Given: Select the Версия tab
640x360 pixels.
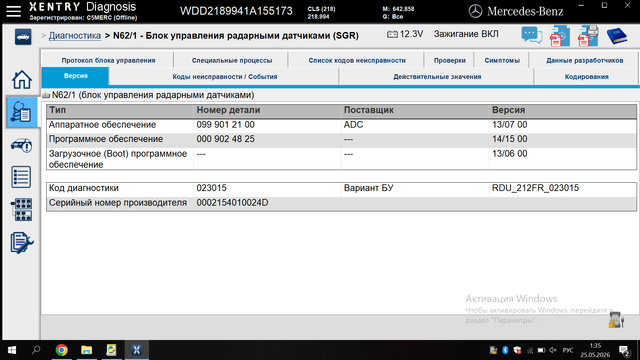Looking at the screenshot, I should (x=76, y=76).
